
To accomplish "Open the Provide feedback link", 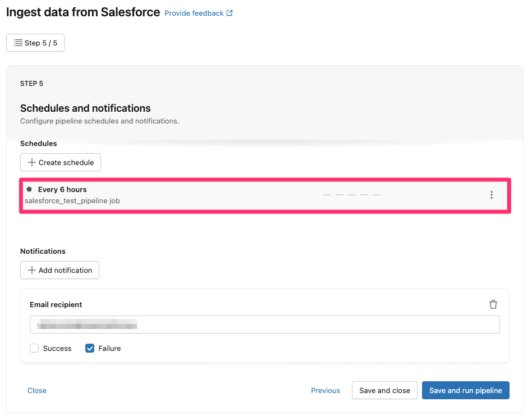I will [x=194, y=12].
